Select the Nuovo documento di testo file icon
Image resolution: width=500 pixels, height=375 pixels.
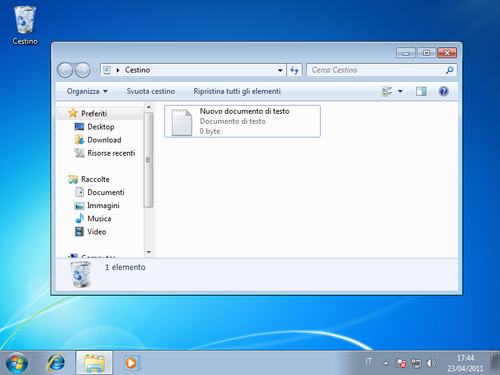click(181, 122)
